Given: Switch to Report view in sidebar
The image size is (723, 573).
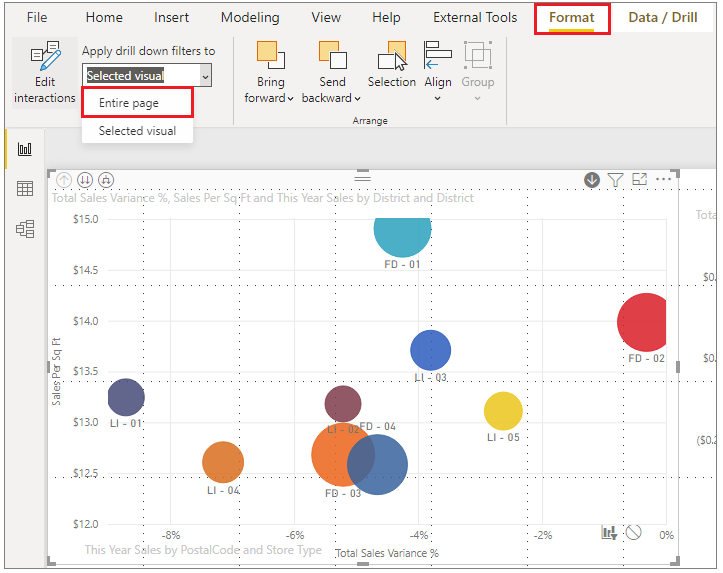Looking at the screenshot, I should pos(25,149).
